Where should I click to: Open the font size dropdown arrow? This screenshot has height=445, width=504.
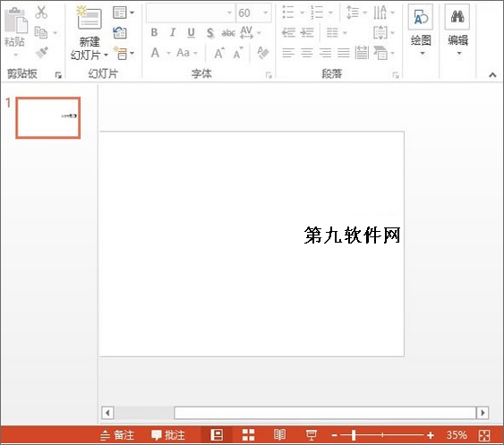pos(266,13)
